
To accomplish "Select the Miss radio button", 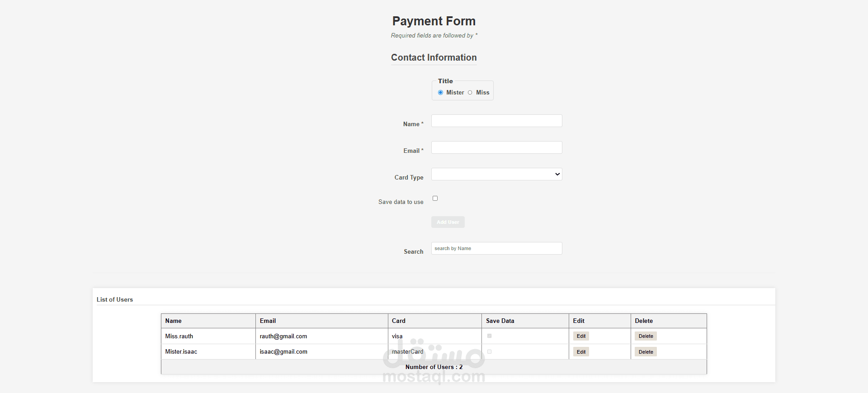I will click(x=470, y=93).
